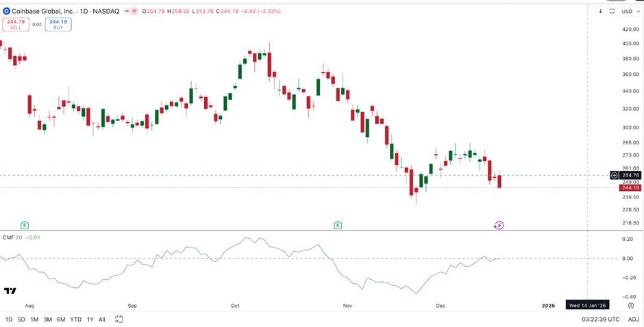Viewport: 644px width, 327px height.
Task: Click the 420.00 price axis label
Action: point(631,29)
